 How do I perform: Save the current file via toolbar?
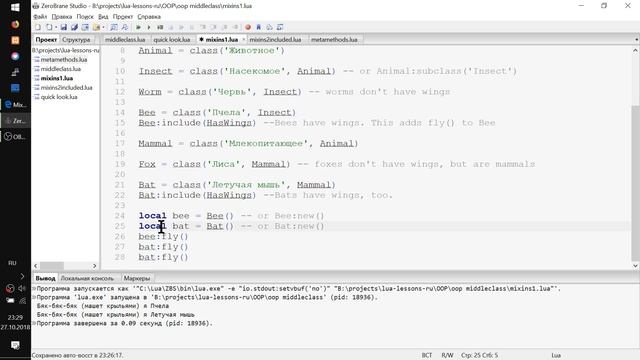[x=64, y=27]
